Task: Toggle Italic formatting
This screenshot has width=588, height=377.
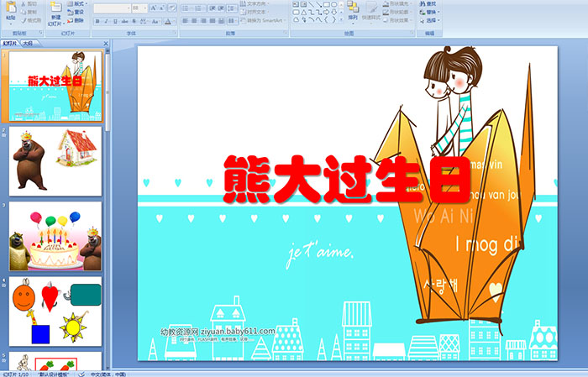Action: click(106, 21)
